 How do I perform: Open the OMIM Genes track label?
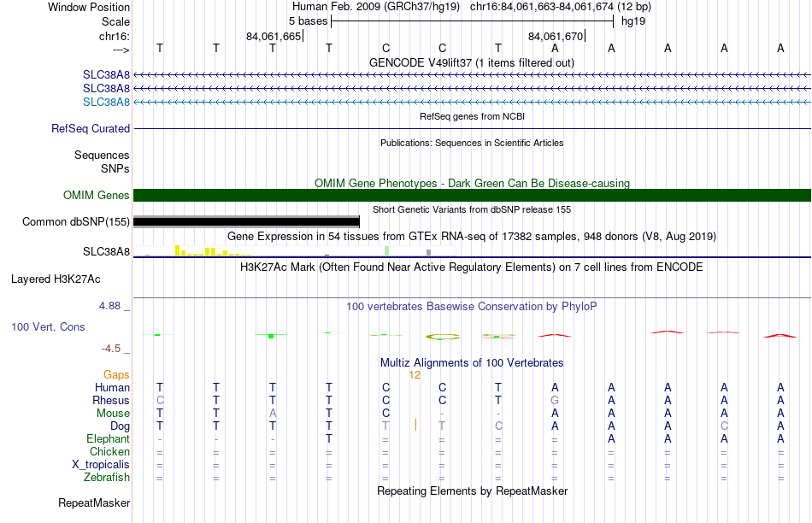pos(96,195)
